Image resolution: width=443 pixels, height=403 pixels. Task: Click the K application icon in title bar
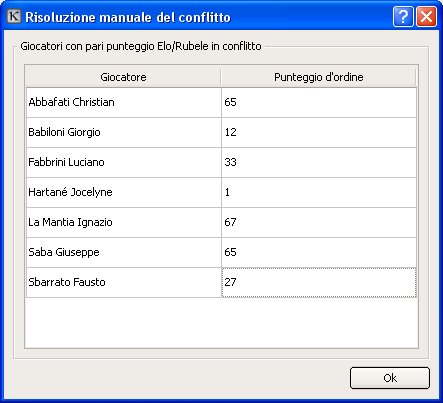point(14,16)
